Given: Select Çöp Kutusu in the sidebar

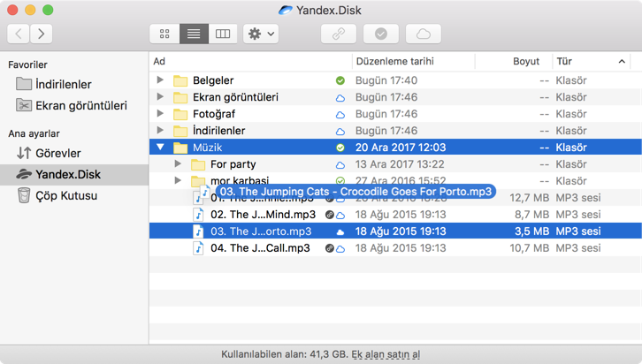Looking at the screenshot, I should (65, 195).
